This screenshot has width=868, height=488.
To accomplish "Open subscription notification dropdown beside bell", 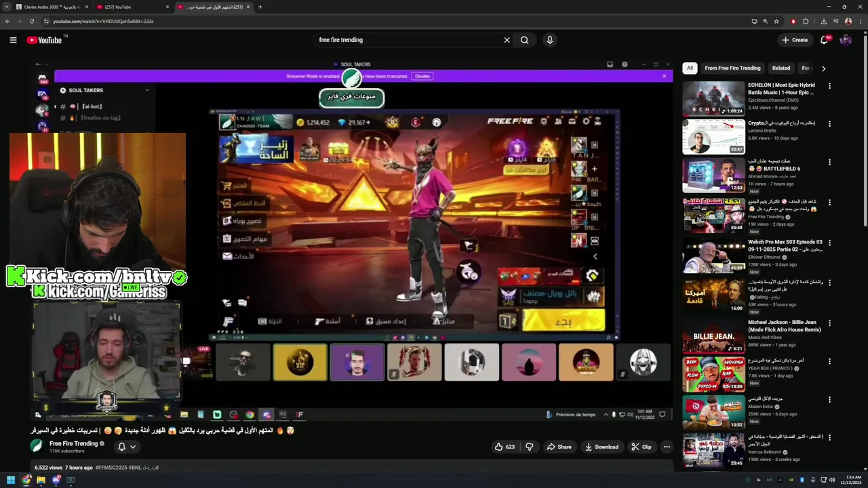I will [133, 447].
